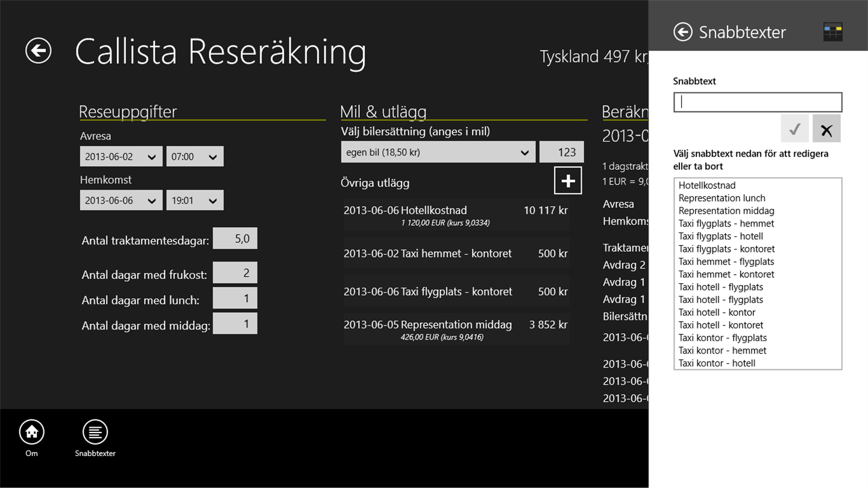Click the mileage field showing 123
The width and height of the screenshot is (868, 488).
(561, 152)
